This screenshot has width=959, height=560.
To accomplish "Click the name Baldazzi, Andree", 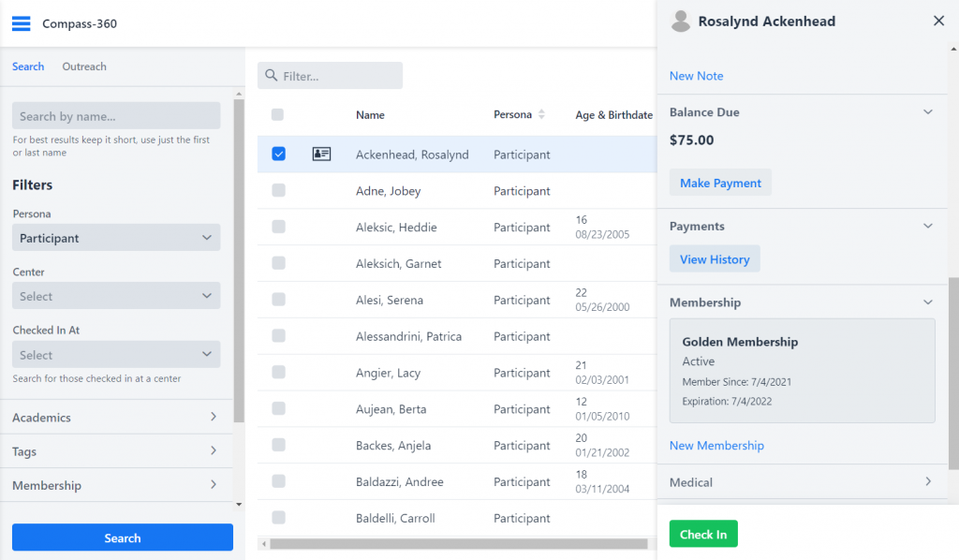I will [x=400, y=481].
